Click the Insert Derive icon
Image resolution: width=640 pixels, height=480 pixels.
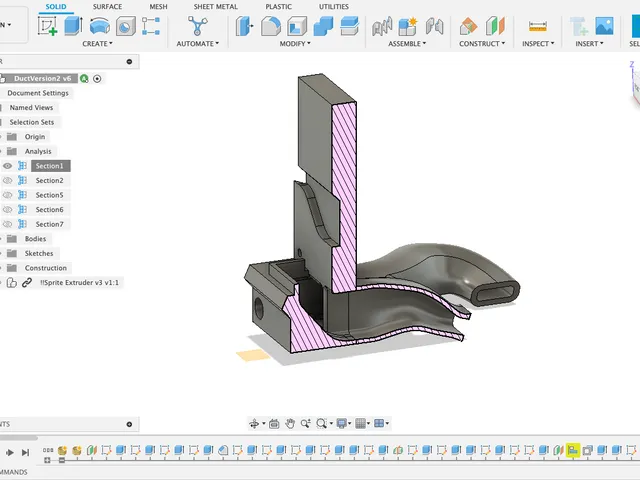point(579,26)
